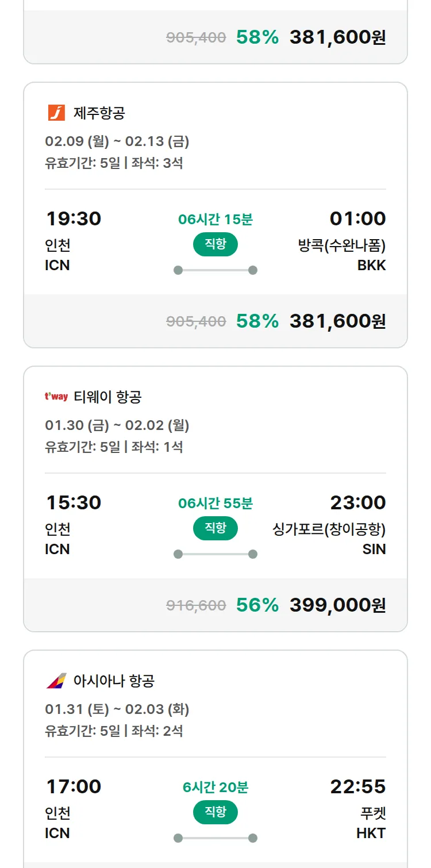The image size is (431, 868).
Task: Click the 381,600원 price in the Jeju Air card
Action: click(x=337, y=321)
